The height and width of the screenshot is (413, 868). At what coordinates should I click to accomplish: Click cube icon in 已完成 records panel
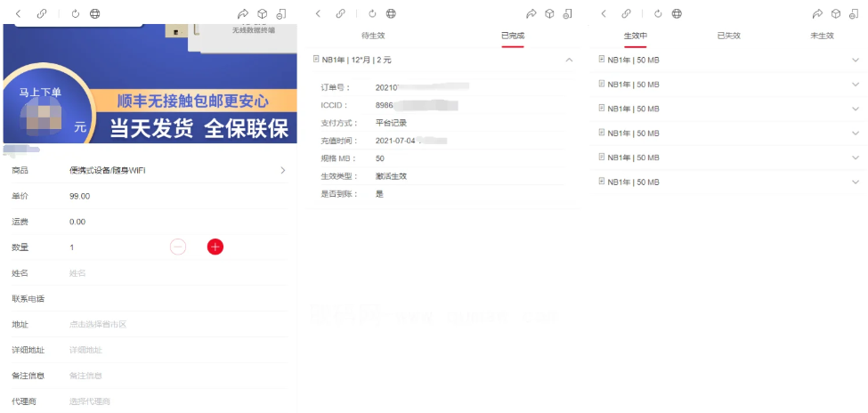[x=549, y=14]
